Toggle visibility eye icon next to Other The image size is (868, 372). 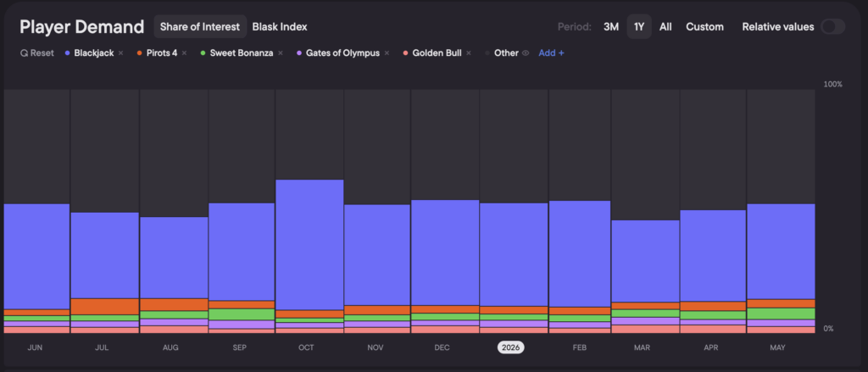coord(526,53)
